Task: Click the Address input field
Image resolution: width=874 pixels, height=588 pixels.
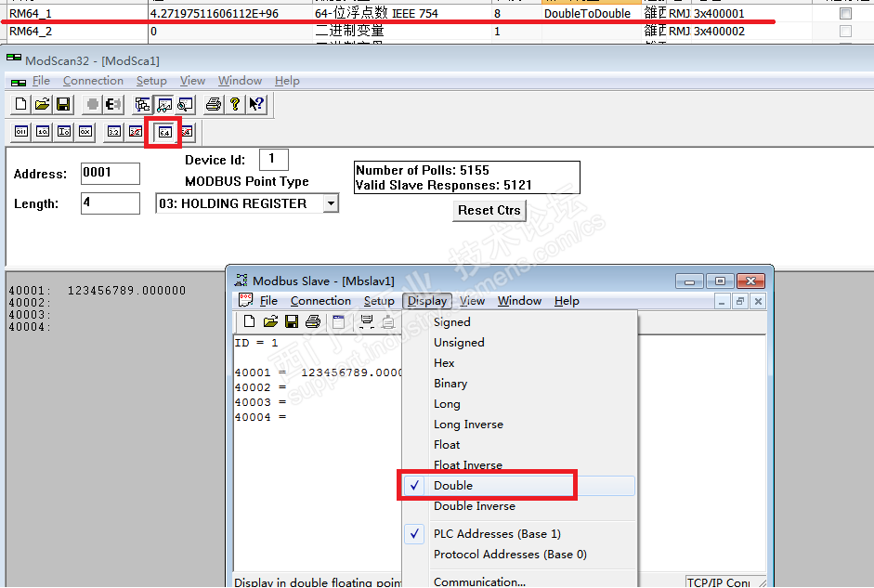Action: (x=111, y=174)
